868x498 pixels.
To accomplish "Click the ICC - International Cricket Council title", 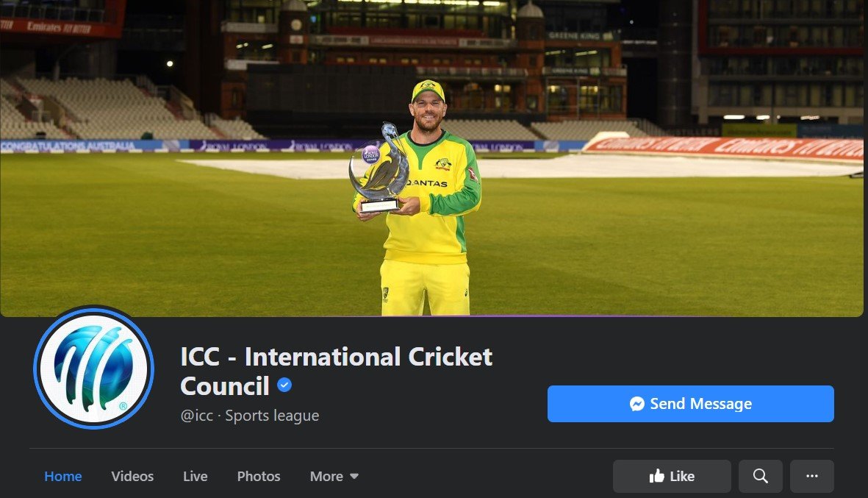I will [336, 371].
